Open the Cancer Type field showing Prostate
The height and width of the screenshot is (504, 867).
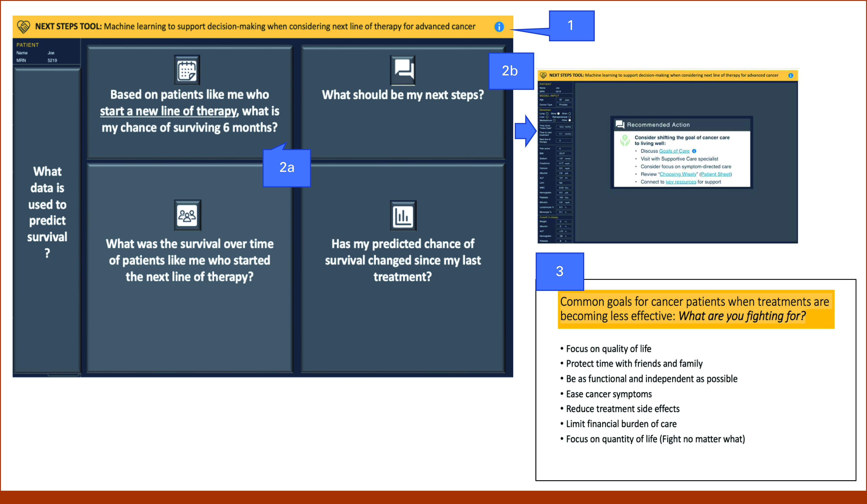click(564, 105)
